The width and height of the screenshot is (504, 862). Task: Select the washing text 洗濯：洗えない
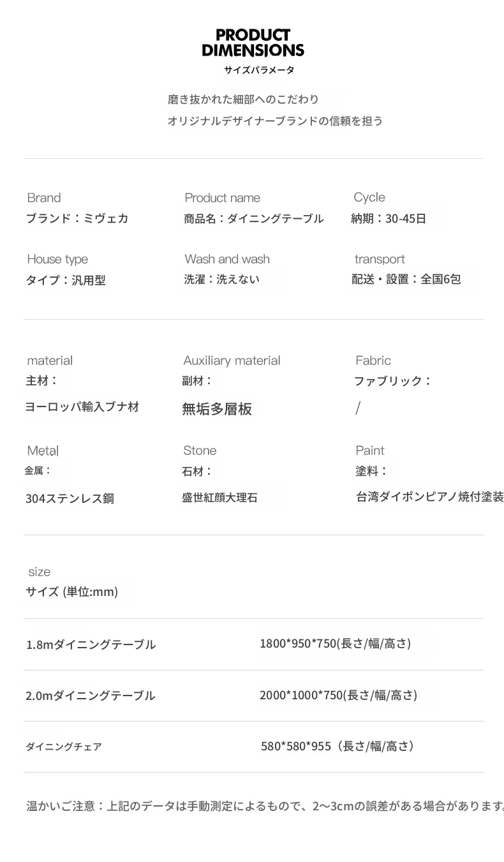222,279
